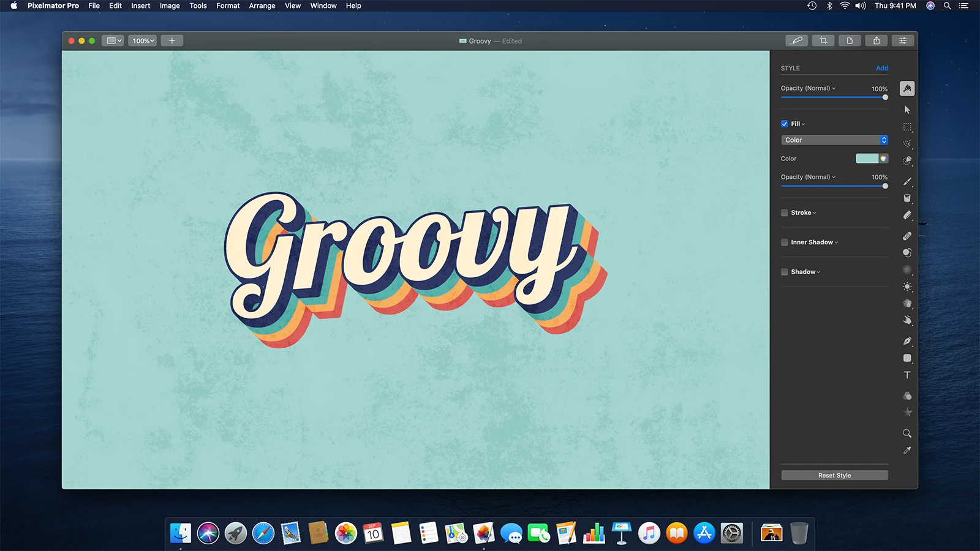Image resolution: width=980 pixels, height=551 pixels.
Task: Click the plus add button in title bar
Action: (172, 40)
